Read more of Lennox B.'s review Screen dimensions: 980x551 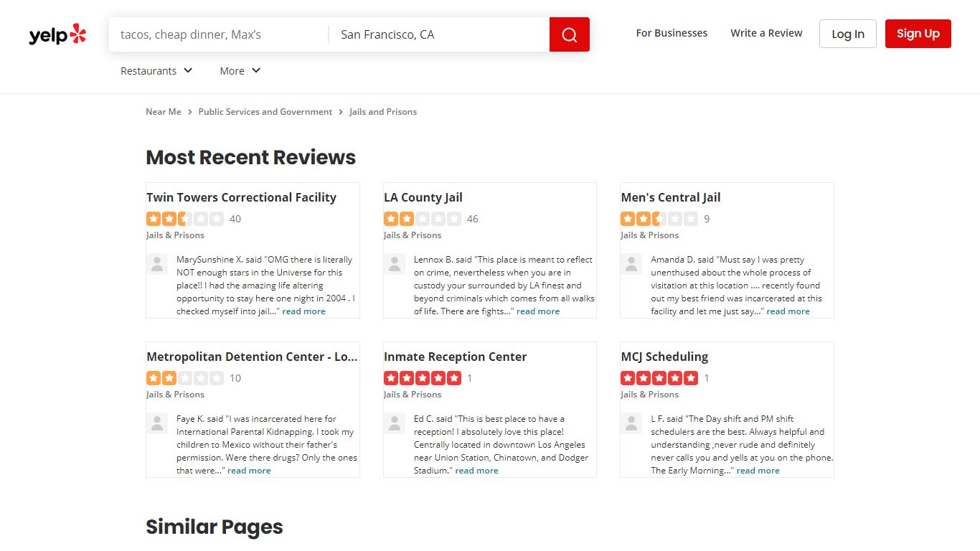coord(538,311)
